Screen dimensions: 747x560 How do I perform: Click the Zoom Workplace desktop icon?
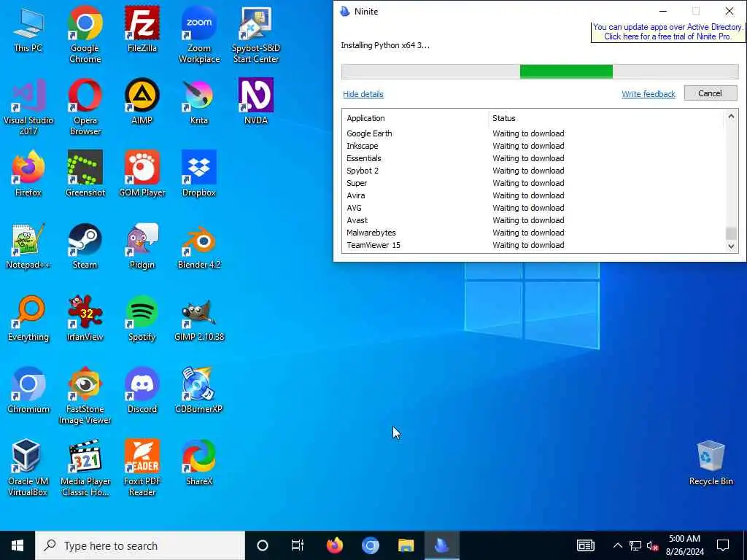point(199,35)
